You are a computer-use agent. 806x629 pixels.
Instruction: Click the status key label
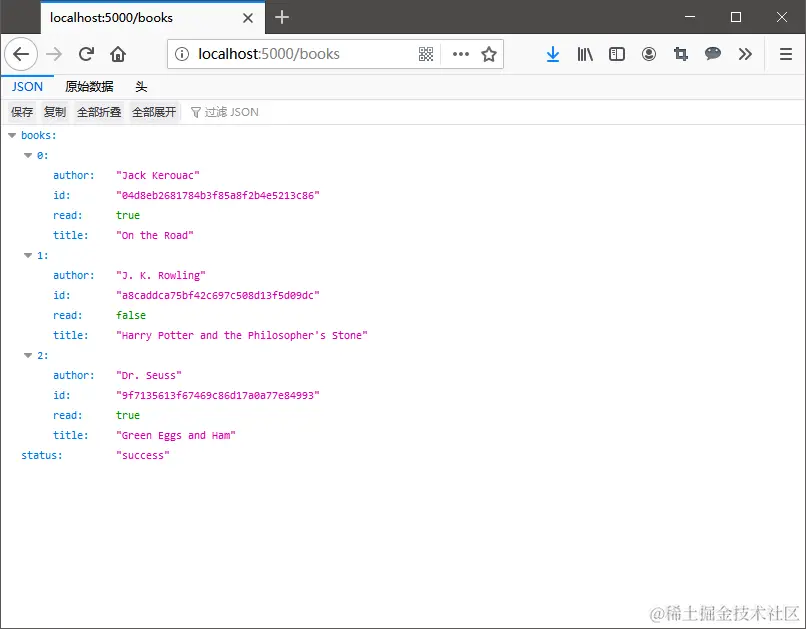42,456
